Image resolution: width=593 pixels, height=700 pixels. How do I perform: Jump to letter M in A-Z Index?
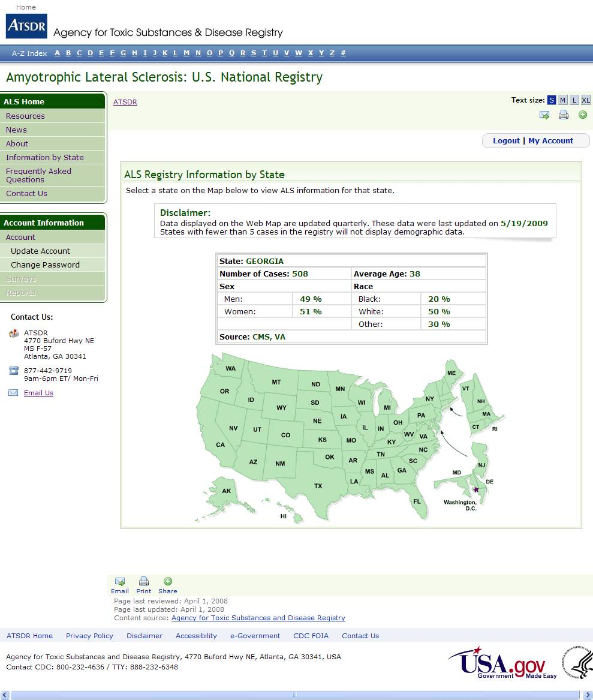(x=186, y=53)
